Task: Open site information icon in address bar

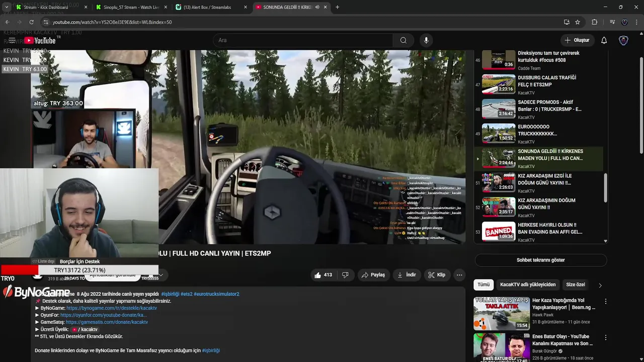Action: [46, 22]
